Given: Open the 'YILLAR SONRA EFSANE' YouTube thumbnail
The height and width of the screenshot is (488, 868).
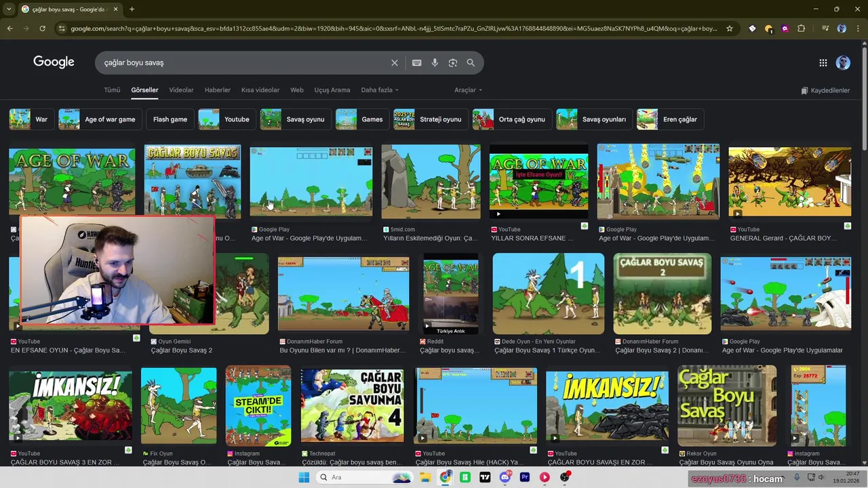Looking at the screenshot, I should 539,182.
